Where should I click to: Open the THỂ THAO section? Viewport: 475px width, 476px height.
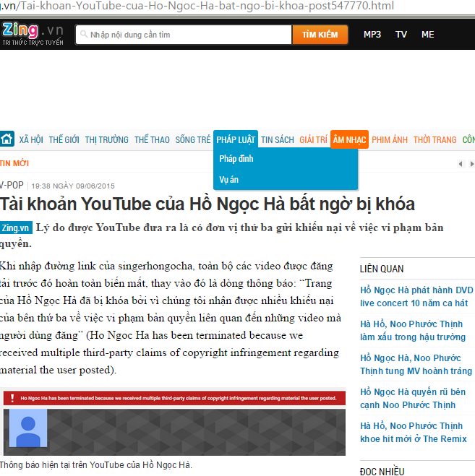coord(152,139)
